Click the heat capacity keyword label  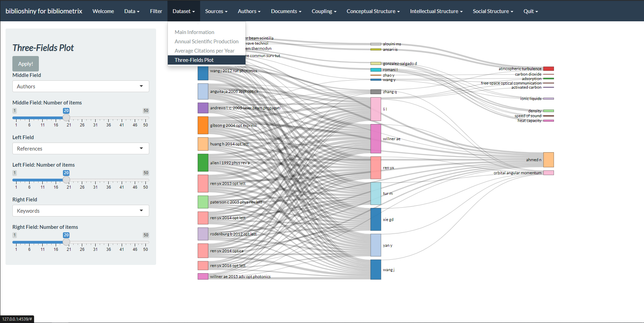(x=530, y=121)
